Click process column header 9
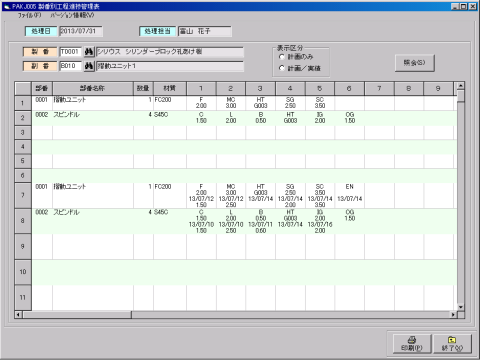The image size is (480, 360). (438, 89)
